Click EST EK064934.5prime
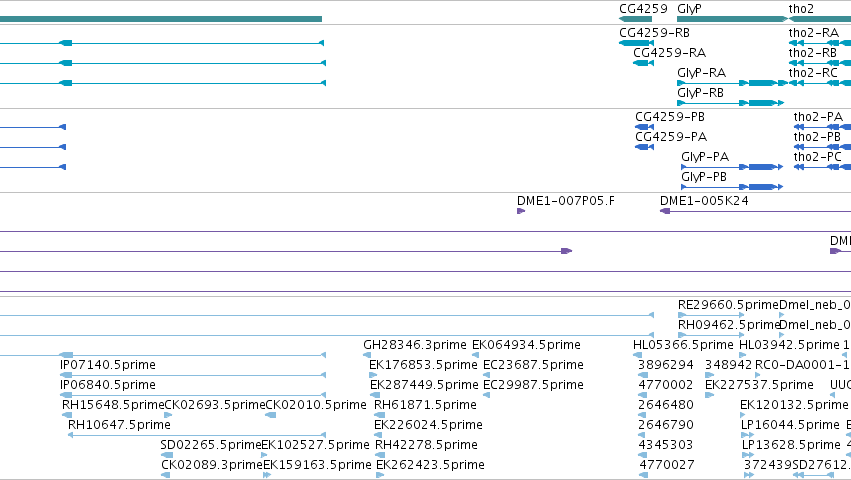The height and width of the screenshot is (480, 851). point(526,345)
